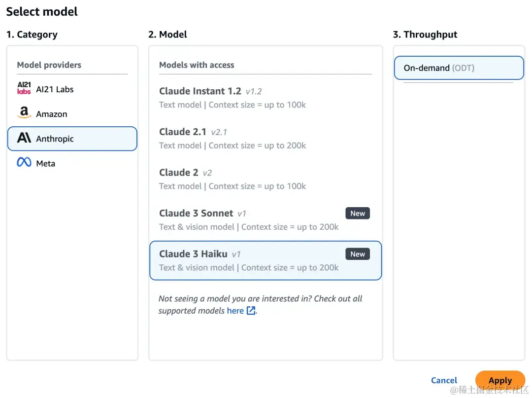
Task: Click the Meta infinity logo icon
Action: (24, 162)
